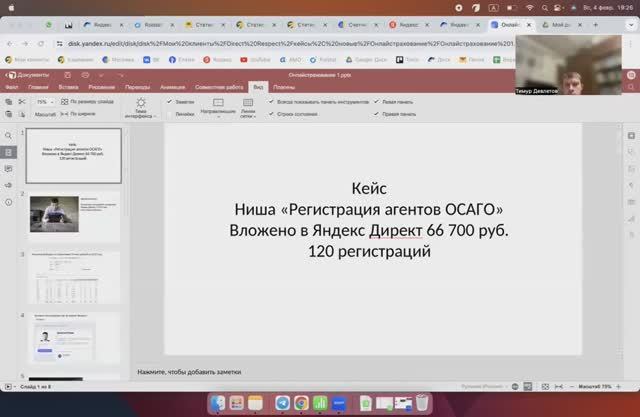
Task: Open the About info icon in left sidebar
Action: (x=8, y=202)
